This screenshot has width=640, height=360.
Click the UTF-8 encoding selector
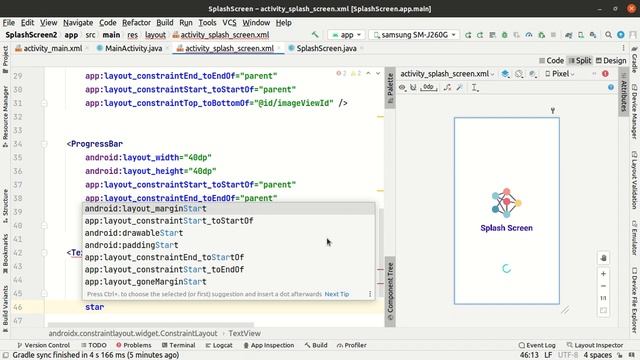click(x=567, y=355)
